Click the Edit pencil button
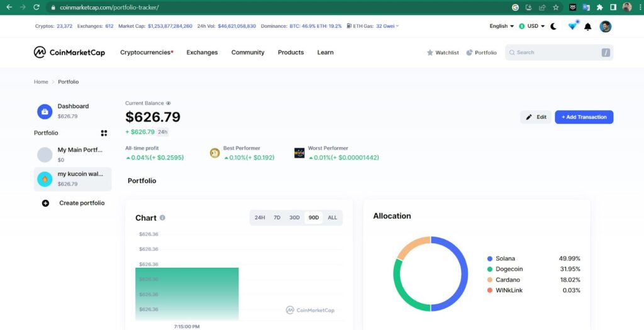 tap(536, 117)
